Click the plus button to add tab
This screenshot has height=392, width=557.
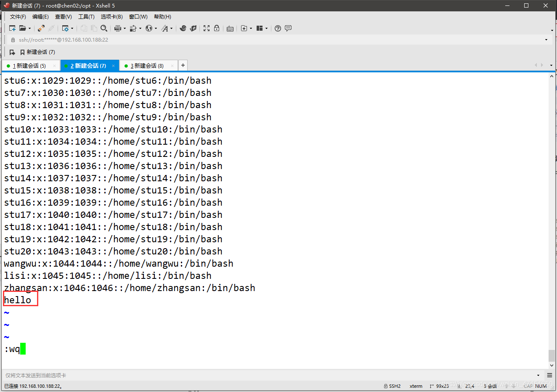click(x=183, y=65)
